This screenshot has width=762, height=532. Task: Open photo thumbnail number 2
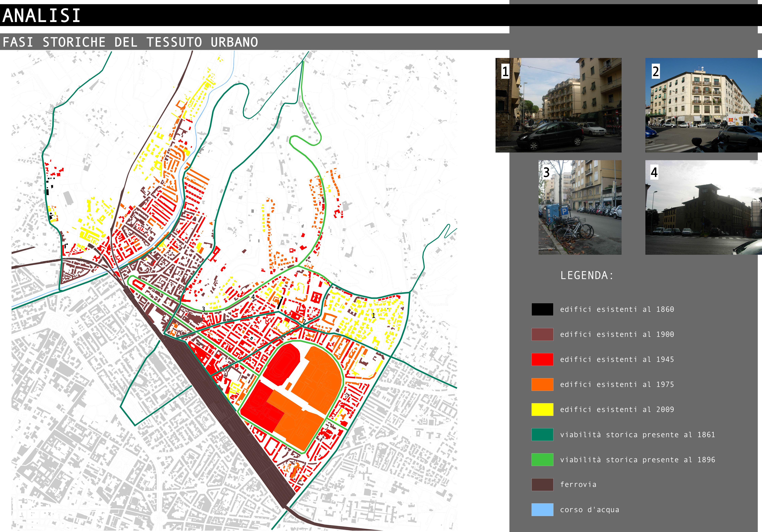(x=703, y=105)
